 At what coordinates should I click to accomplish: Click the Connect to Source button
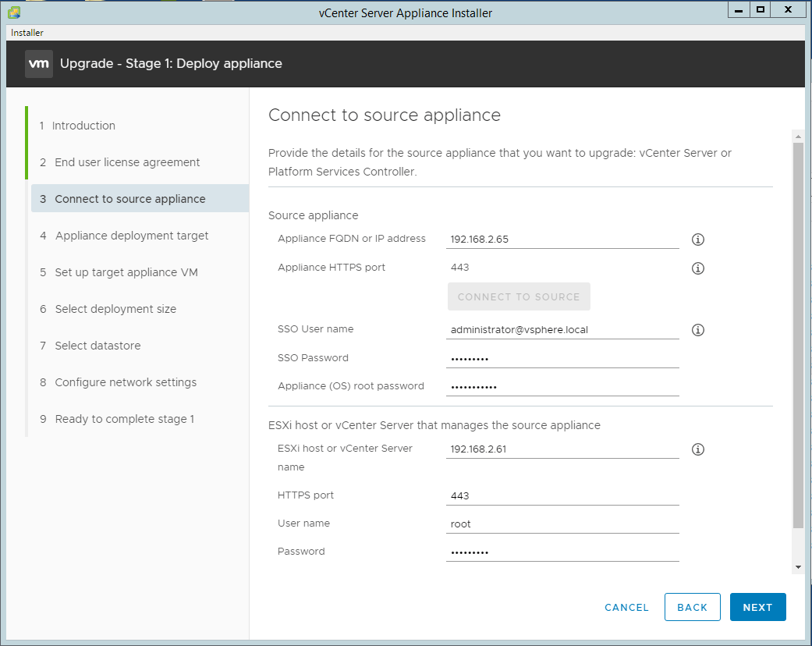519,296
